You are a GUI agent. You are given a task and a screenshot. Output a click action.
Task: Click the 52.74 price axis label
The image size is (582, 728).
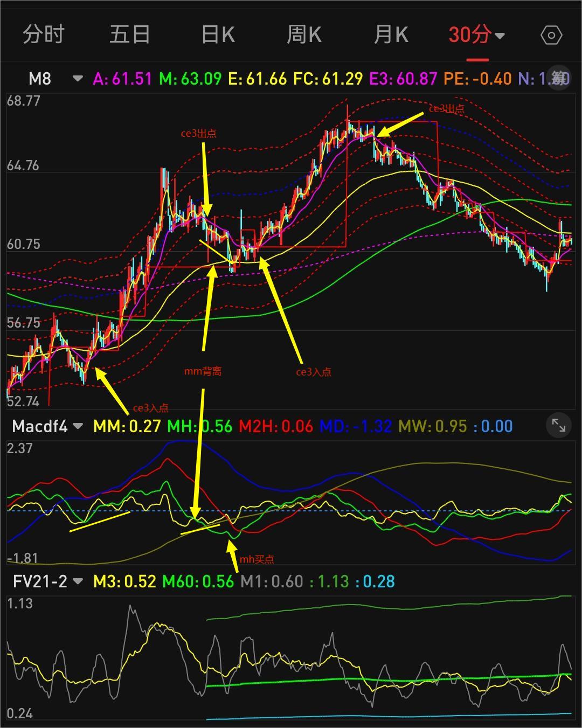coord(23,401)
